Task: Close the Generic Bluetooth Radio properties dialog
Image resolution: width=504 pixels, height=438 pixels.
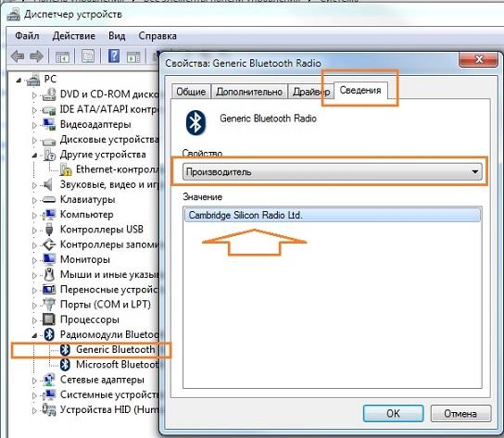Action: [479, 59]
